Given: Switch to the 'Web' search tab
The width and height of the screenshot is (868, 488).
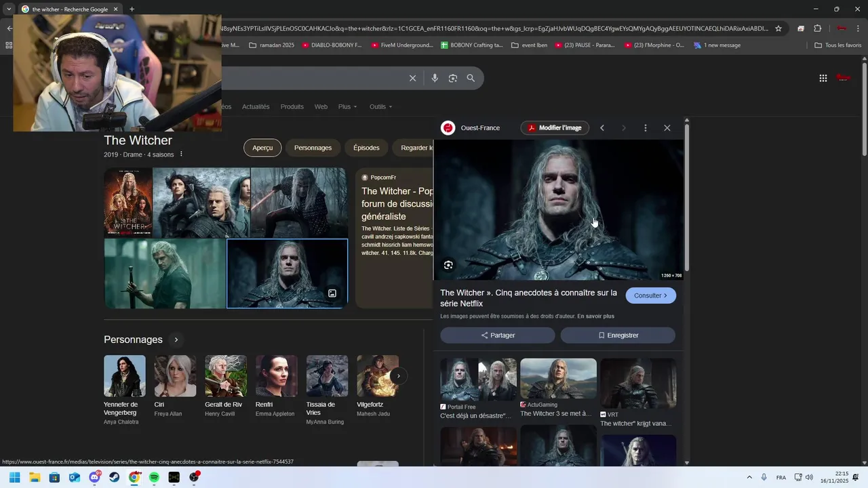Looking at the screenshot, I should [x=321, y=106].
